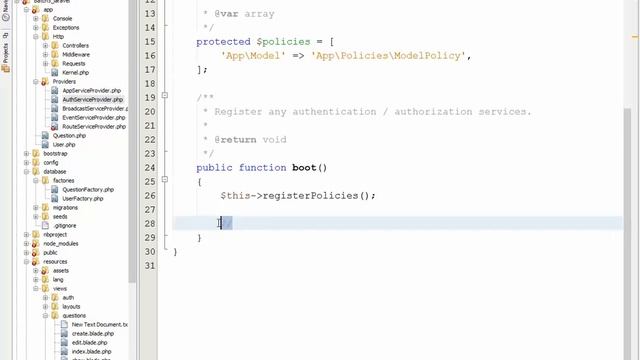Image resolution: width=640 pixels, height=360 pixels.
Task: Click the create.blade.php file icon
Action: [x=64, y=333]
